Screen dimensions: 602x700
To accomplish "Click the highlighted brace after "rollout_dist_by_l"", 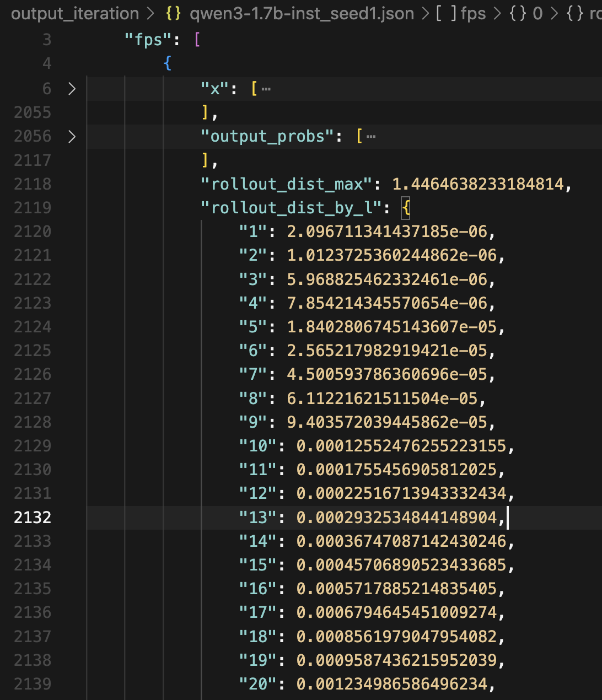I will point(406,208).
